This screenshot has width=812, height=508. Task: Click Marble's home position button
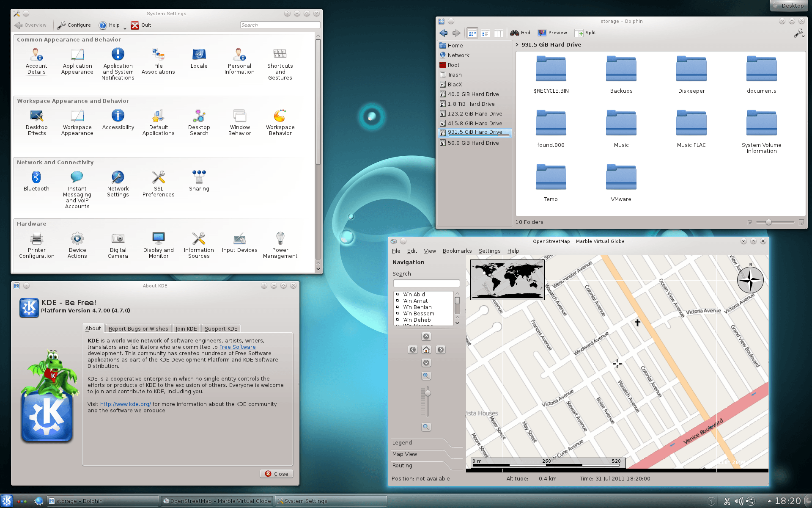coord(426,350)
